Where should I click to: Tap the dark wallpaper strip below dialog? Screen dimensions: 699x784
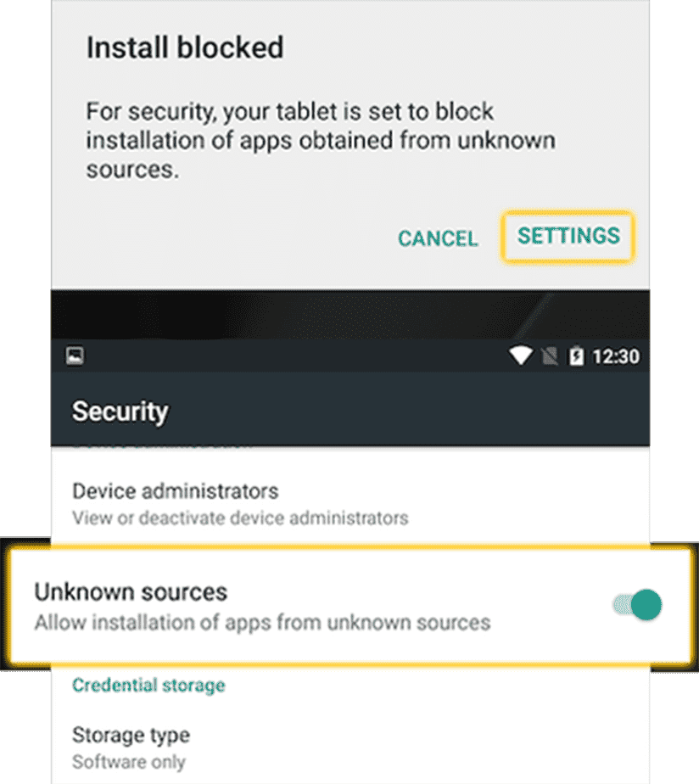350,315
